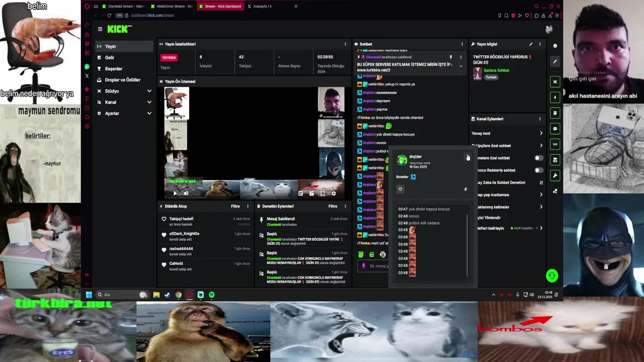
Task: Open Denetim Eylemleri three-dot menu
Action: (x=345, y=206)
